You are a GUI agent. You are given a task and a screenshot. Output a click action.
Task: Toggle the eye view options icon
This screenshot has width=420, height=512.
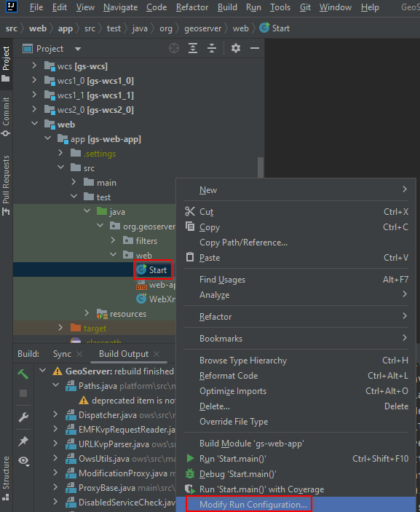click(23, 461)
